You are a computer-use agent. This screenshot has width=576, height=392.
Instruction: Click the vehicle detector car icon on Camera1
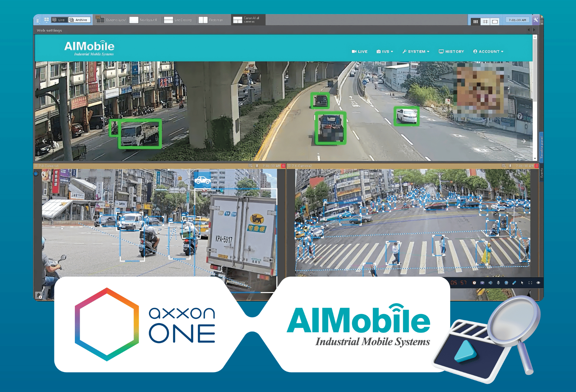[x=202, y=180]
